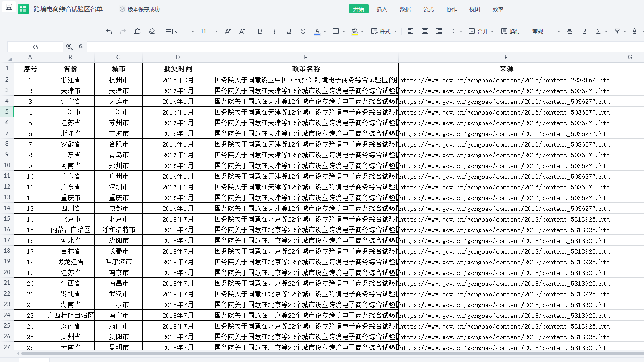Open the source link in the 杭州市 row
This screenshot has width=644, height=362.
(x=504, y=80)
